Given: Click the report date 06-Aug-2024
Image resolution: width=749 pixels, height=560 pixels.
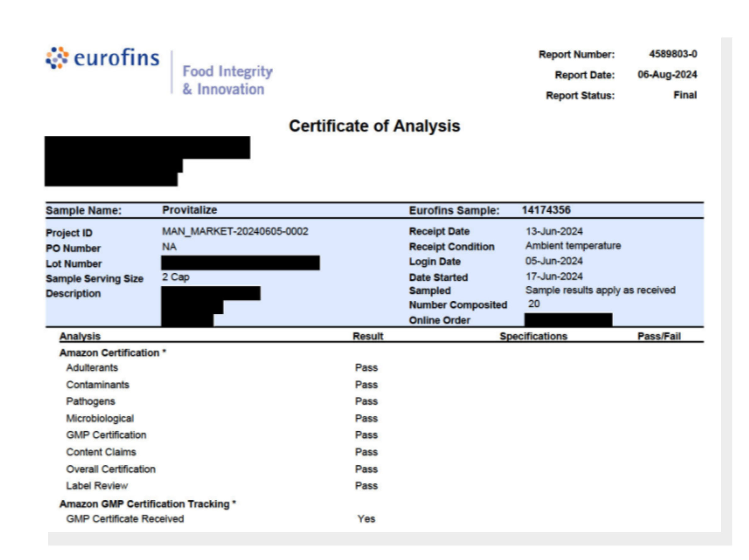Looking at the screenshot, I should pyautogui.click(x=667, y=74).
